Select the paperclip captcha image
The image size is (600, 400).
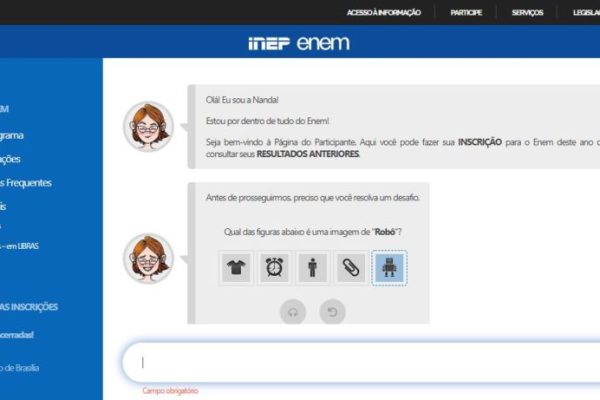[351, 268]
